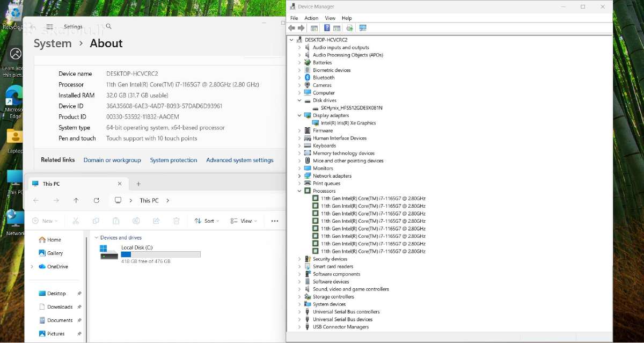Open See more ellipsis in File Explorer
Image resolution: width=644 pixels, height=343 pixels.
pyautogui.click(x=275, y=221)
